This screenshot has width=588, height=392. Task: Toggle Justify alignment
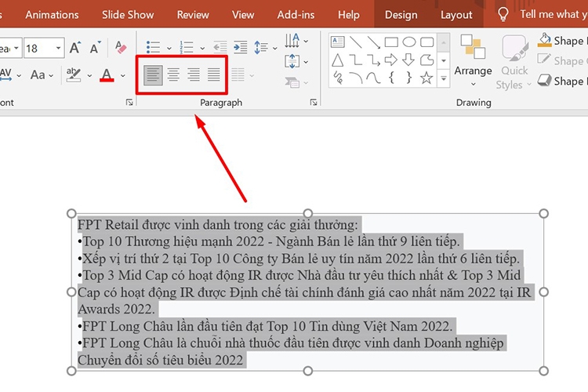point(214,75)
